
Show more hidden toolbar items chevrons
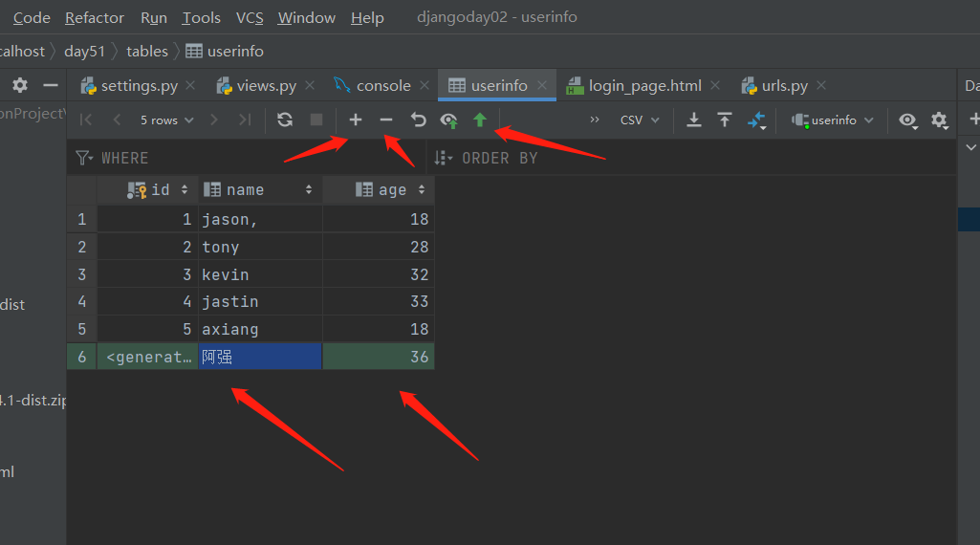point(595,120)
